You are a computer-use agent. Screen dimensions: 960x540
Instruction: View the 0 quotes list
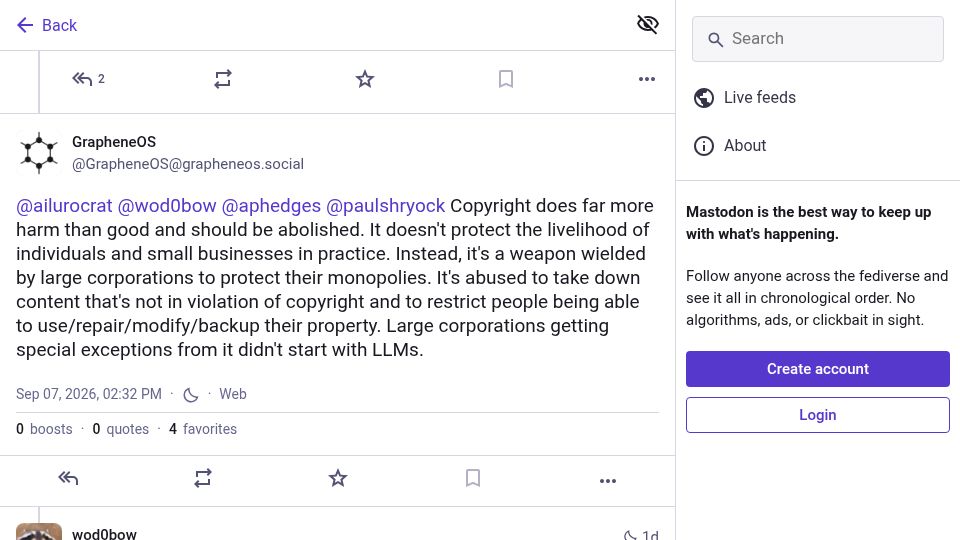[x=121, y=429]
